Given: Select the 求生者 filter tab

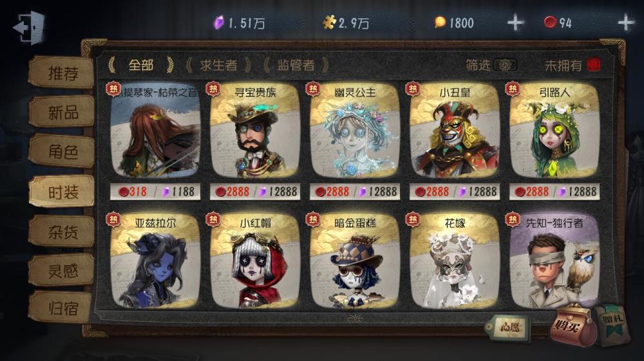Looking at the screenshot, I should (x=218, y=65).
